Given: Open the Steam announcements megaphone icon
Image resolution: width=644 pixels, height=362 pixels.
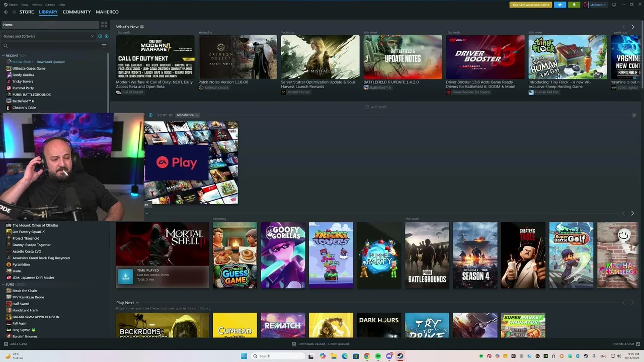Looking at the screenshot, I should (560, 5).
